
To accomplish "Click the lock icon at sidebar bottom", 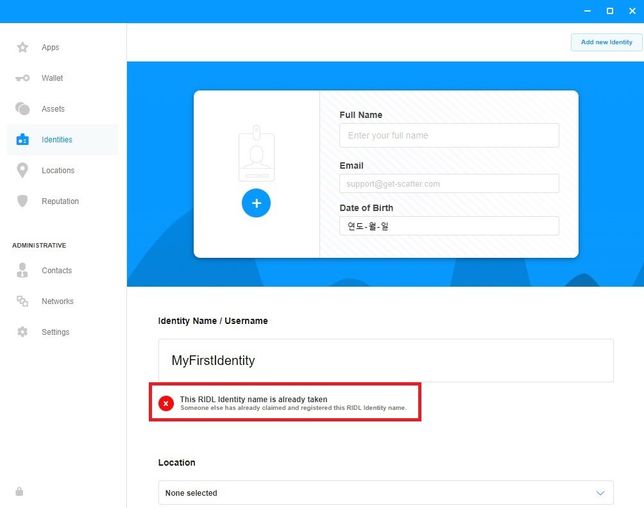I will pyautogui.click(x=19, y=491).
